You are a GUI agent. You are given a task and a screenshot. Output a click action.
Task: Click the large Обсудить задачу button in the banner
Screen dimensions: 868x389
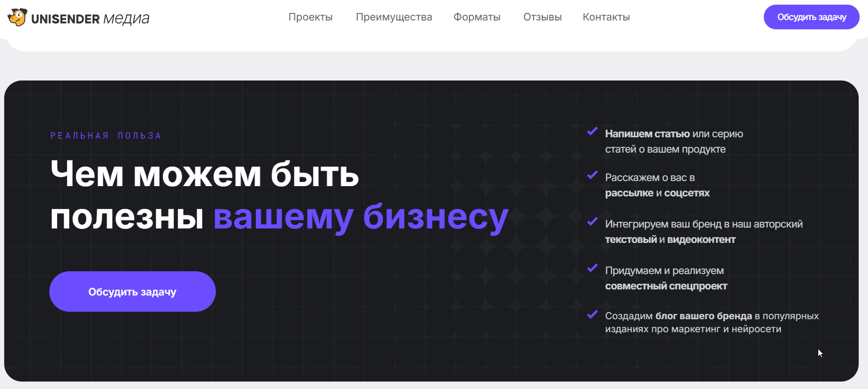133,292
